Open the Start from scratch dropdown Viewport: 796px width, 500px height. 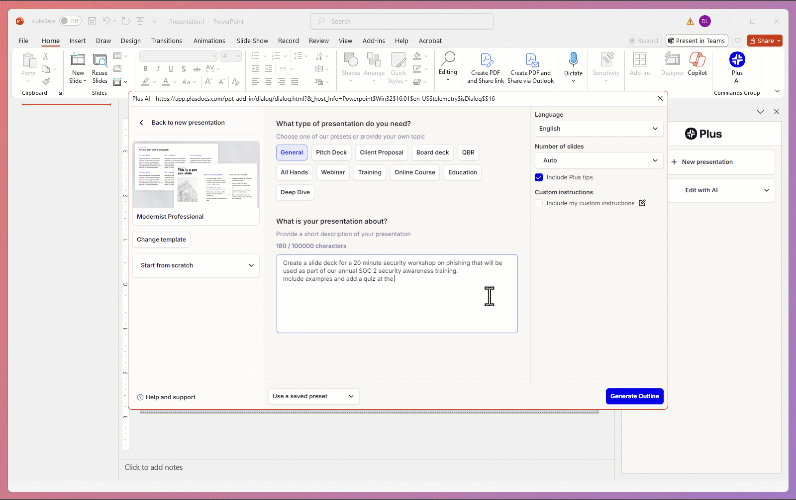(x=196, y=265)
